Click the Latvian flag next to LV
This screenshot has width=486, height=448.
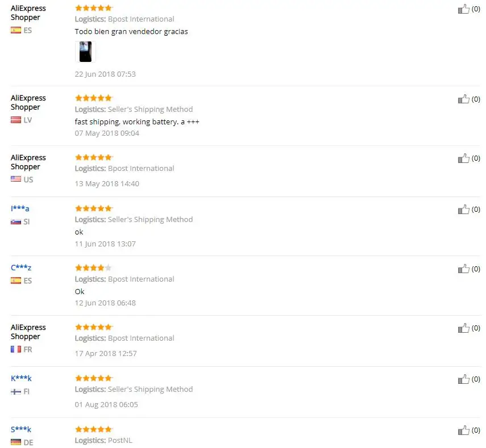pyautogui.click(x=16, y=120)
